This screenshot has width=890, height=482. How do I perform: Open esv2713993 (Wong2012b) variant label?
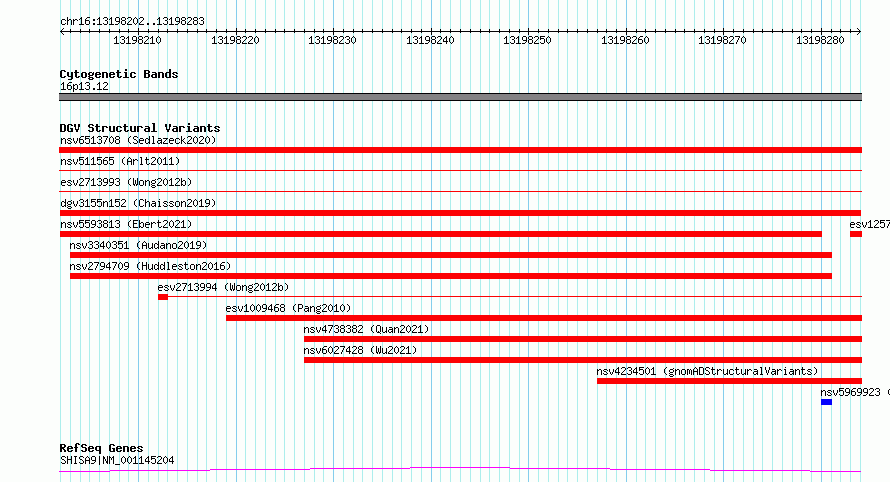pos(126,182)
